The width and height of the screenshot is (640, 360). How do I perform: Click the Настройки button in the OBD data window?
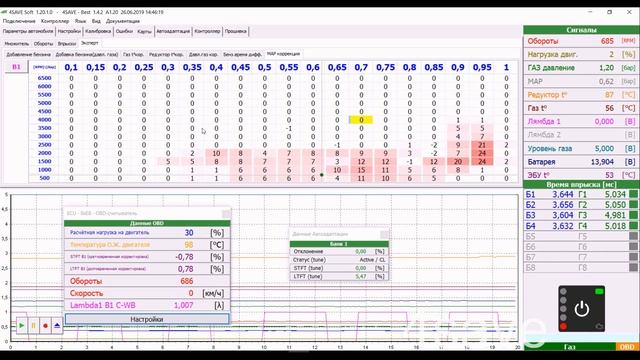point(147,319)
